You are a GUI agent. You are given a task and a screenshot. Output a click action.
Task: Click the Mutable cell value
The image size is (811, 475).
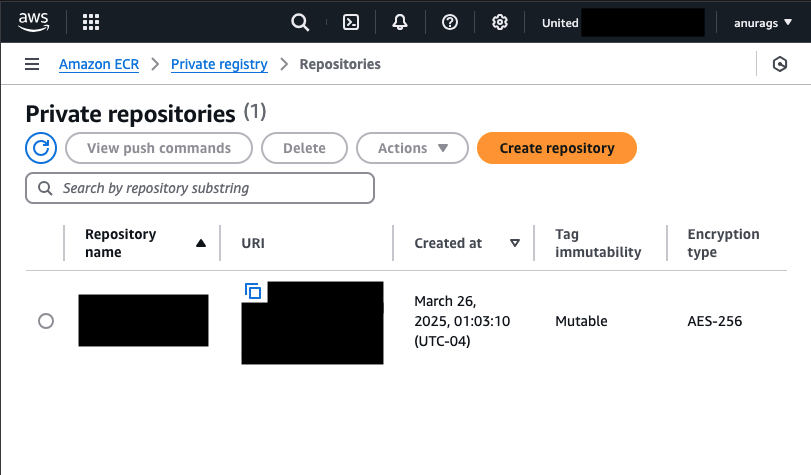(581, 321)
